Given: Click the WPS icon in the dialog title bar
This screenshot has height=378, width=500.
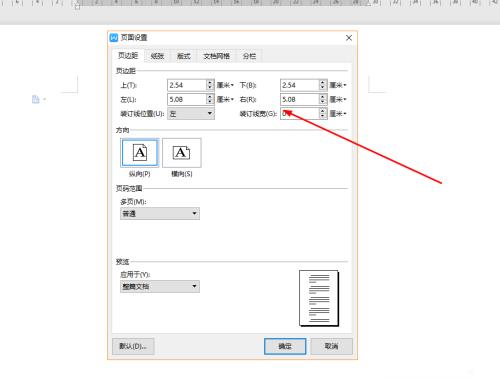Looking at the screenshot, I should pyautogui.click(x=114, y=37).
